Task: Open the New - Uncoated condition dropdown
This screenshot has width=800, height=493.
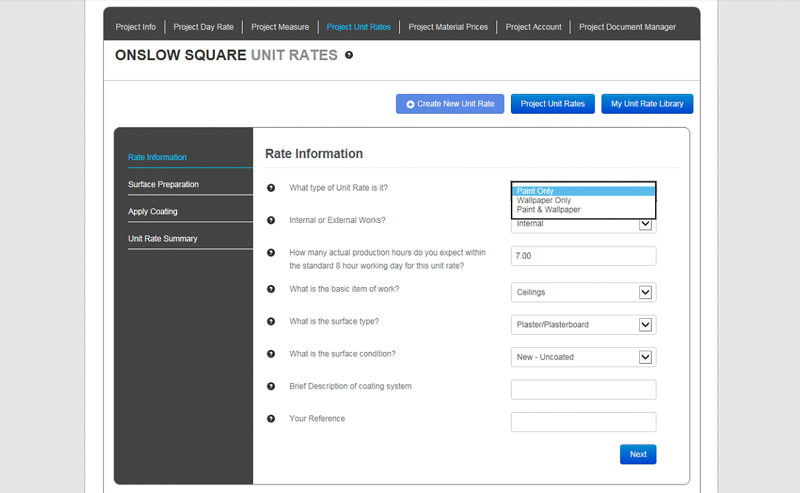Action: (x=645, y=357)
